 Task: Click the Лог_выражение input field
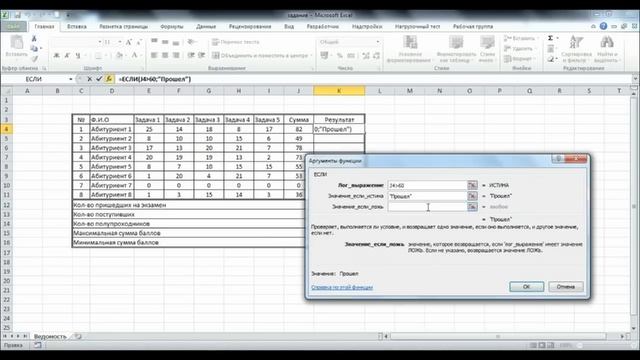tap(427, 185)
